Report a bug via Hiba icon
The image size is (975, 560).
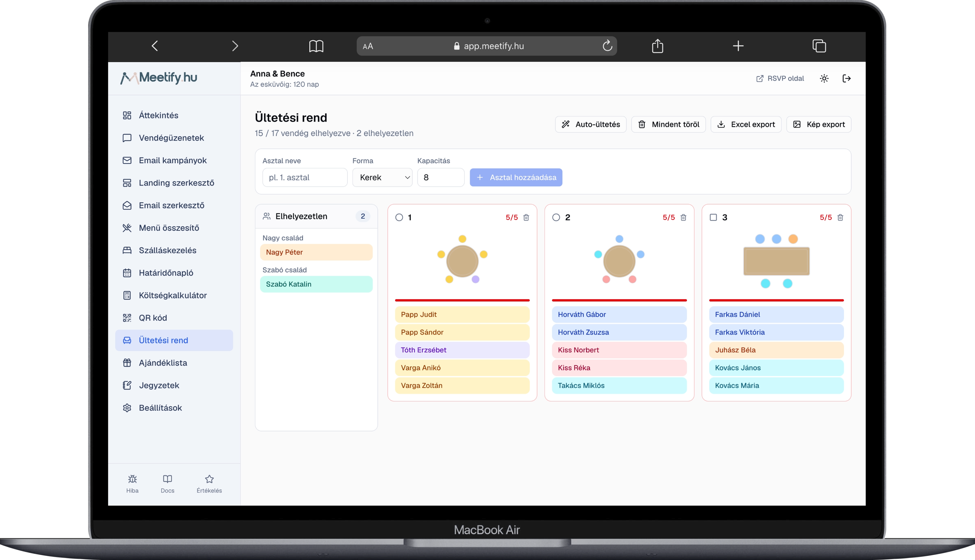(x=132, y=483)
